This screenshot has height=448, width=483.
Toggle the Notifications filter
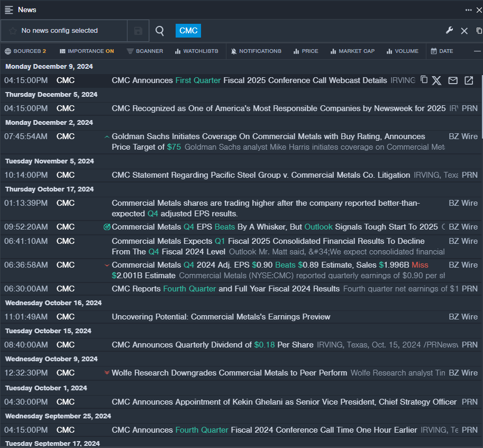coord(256,51)
